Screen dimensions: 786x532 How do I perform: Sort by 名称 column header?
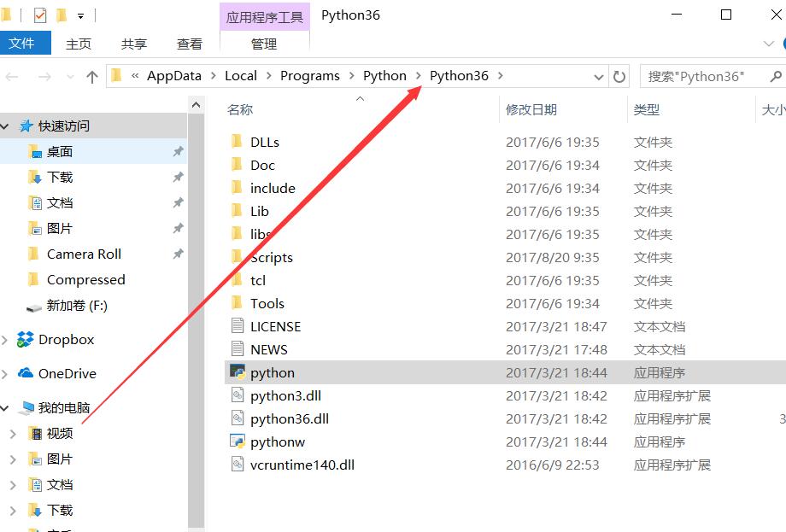[x=361, y=109]
